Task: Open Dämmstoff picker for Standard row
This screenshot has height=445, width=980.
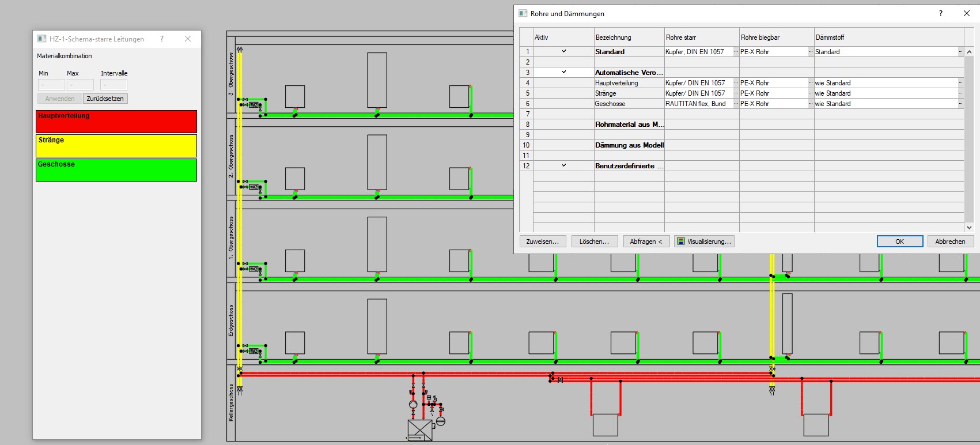Action: click(x=960, y=52)
